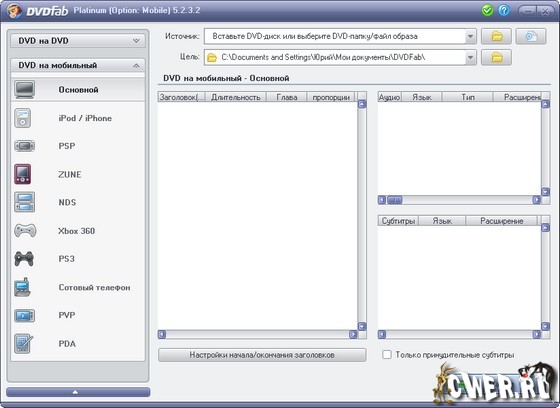
Task: Choose the PS3 controller icon
Action: (24, 259)
